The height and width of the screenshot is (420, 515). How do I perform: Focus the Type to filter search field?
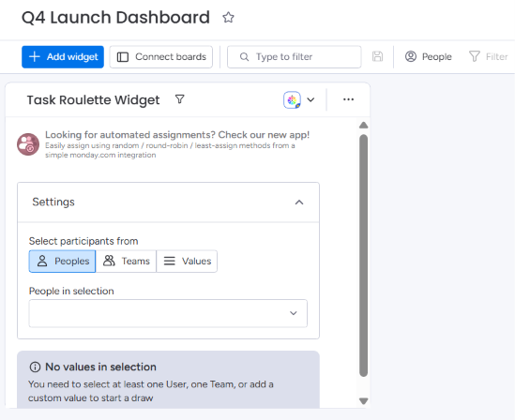295,57
